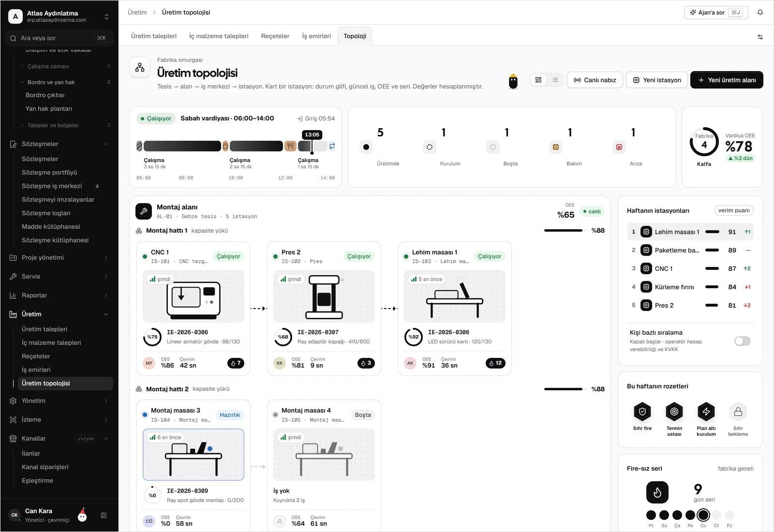
Task: Focus the Ara veya sor search field
Action: tap(60, 38)
